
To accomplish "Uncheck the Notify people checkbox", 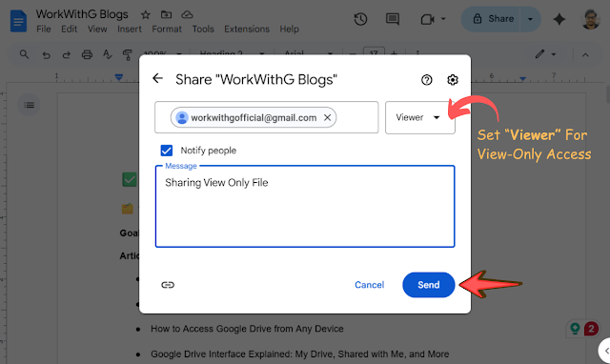I will (x=167, y=151).
